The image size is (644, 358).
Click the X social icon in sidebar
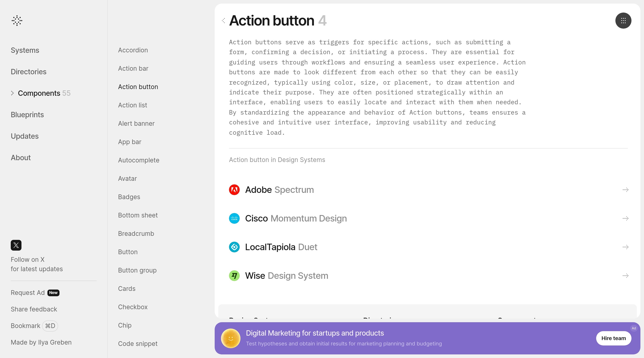[x=16, y=245]
